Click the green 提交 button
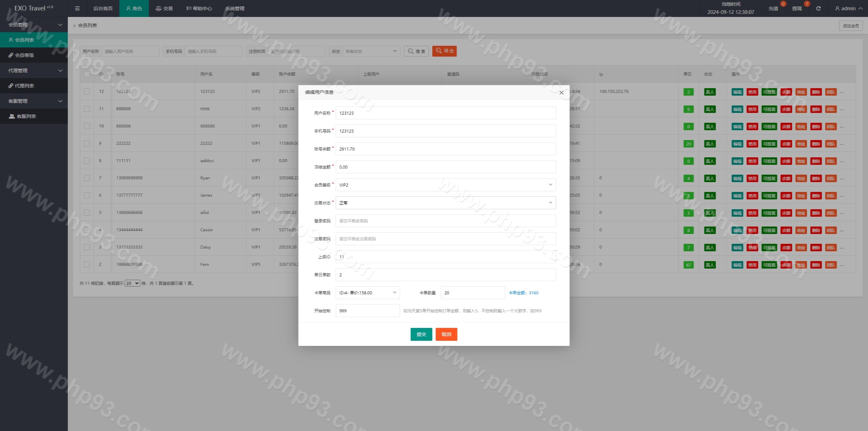 [421, 334]
